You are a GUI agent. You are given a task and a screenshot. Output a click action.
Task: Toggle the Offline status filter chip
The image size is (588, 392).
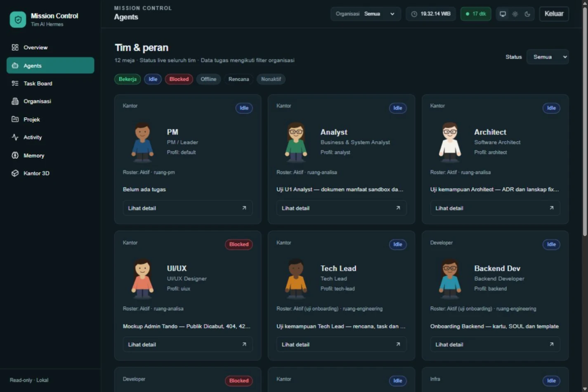pyautogui.click(x=208, y=79)
